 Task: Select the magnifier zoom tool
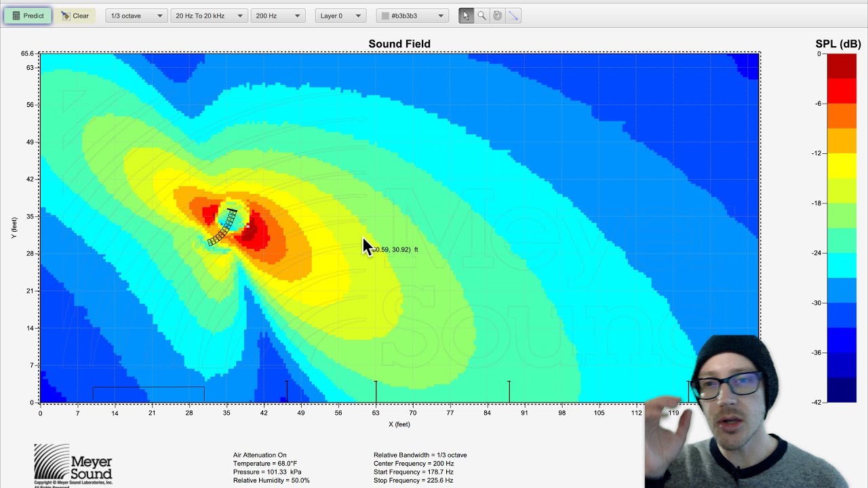[482, 16]
